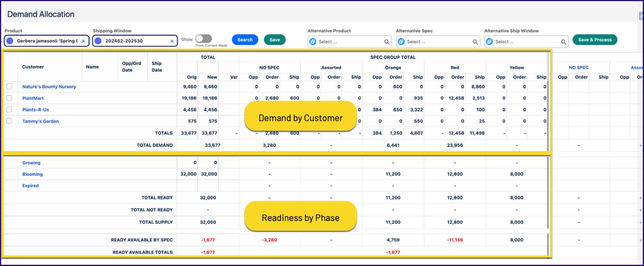Image resolution: width=644 pixels, height=266 pixels.
Task: Click the Opp/Ord Date column header
Action: (132, 67)
